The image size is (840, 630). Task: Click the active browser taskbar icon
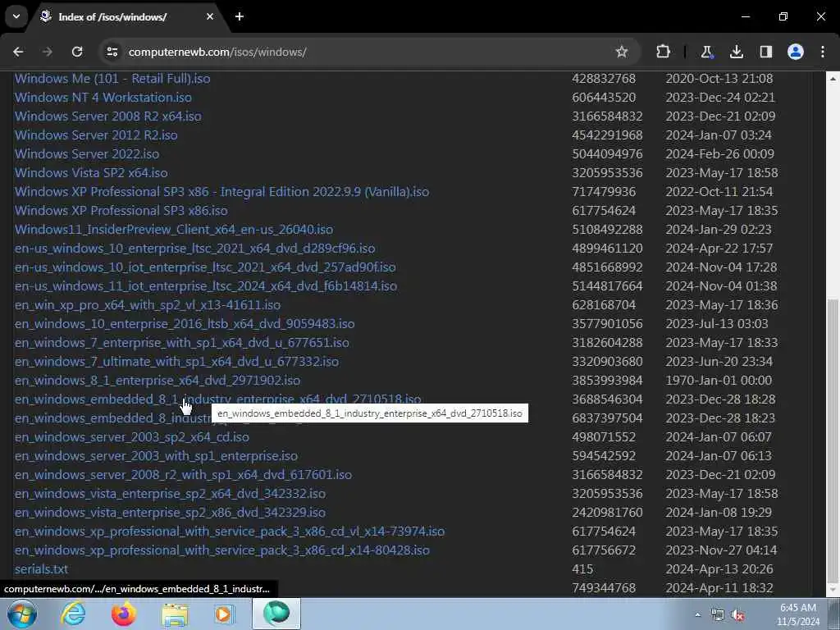tap(276, 614)
